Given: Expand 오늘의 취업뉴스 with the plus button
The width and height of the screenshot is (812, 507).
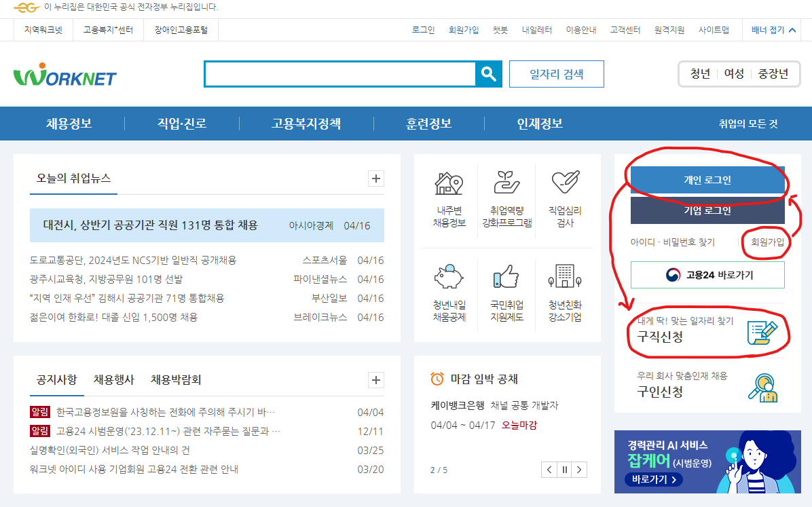Looking at the screenshot, I should (375, 178).
